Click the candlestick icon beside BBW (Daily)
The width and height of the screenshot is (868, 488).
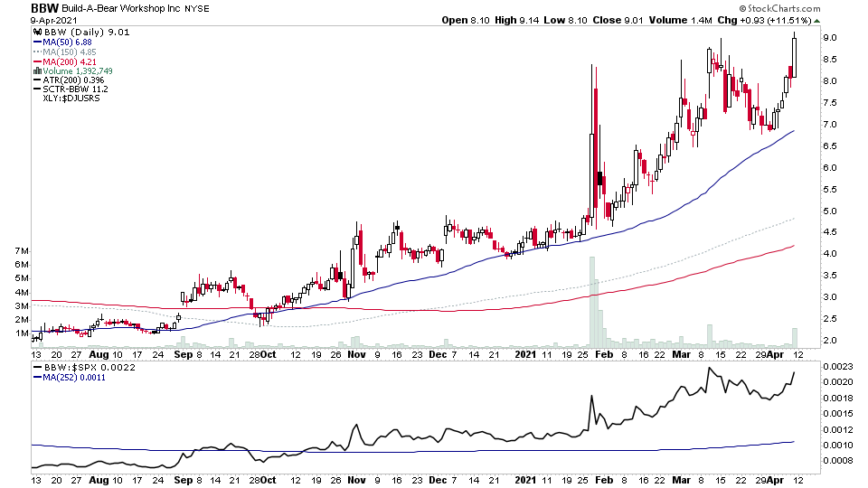click(38, 33)
